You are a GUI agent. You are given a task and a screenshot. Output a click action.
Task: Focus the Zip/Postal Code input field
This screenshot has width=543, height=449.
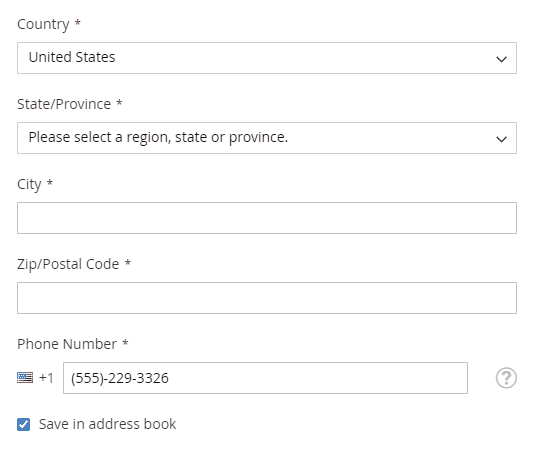(267, 298)
